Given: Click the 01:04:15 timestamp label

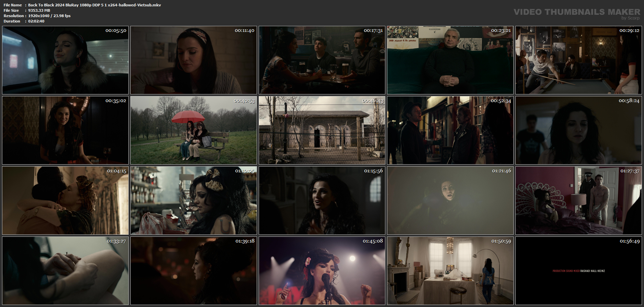Looking at the screenshot, I should pos(117,171).
